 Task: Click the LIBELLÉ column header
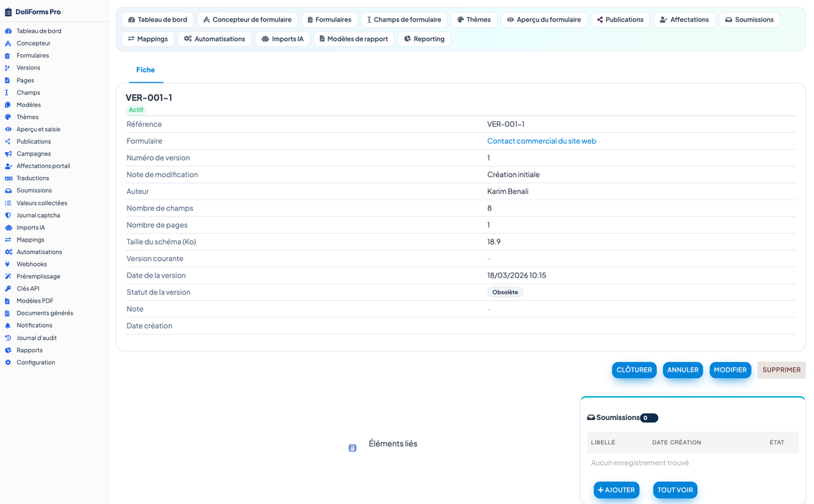click(x=603, y=442)
